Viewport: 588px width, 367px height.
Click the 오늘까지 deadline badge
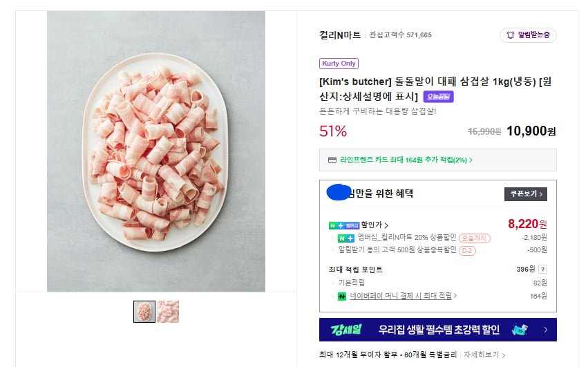click(474, 238)
